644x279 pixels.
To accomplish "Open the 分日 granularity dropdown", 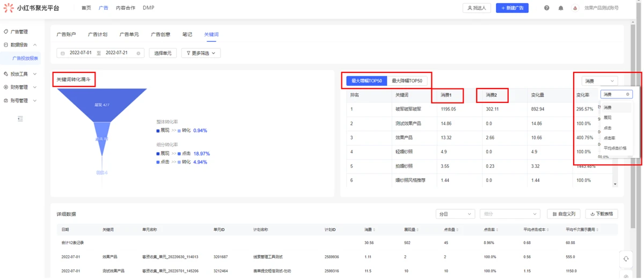I will point(455,214).
